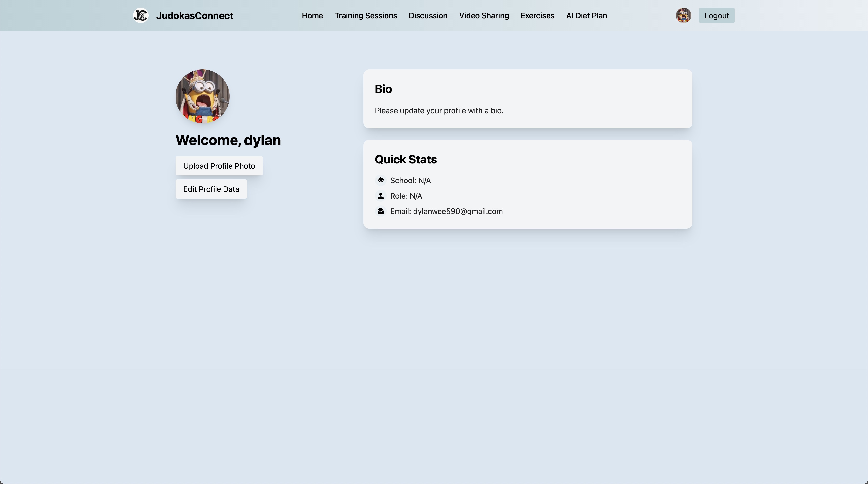The width and height of the screenshot is (868, 484).
Task: Click the Quick Stats heading
Action: tap(405, 159)
